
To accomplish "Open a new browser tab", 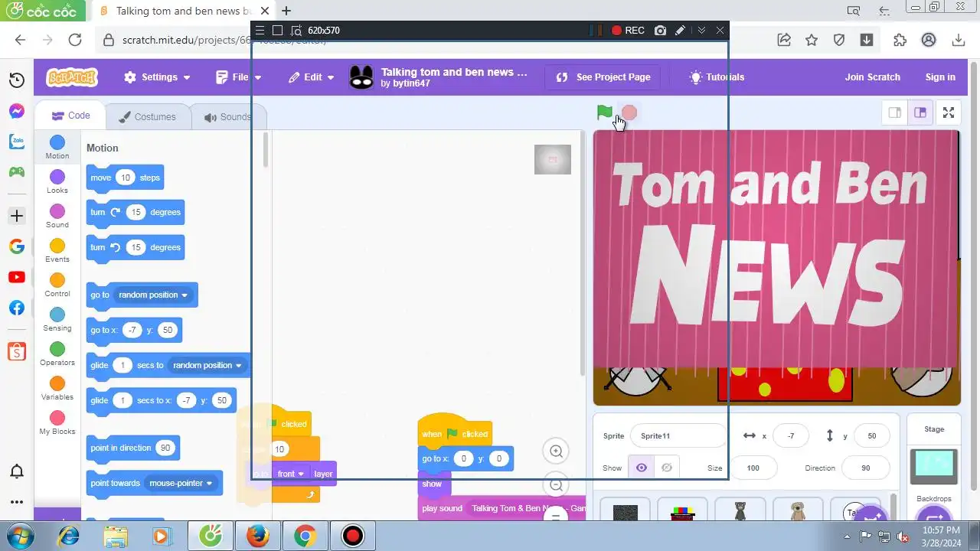I will 286,11.
